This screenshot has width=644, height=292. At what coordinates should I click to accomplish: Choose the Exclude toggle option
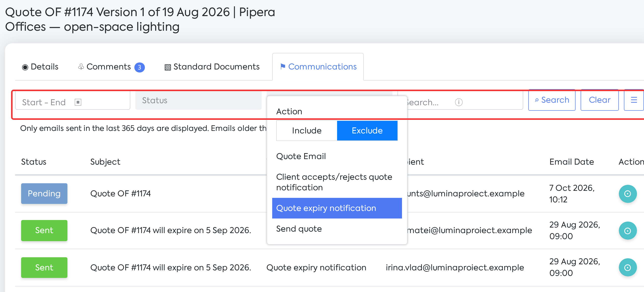tap(367, 130)
